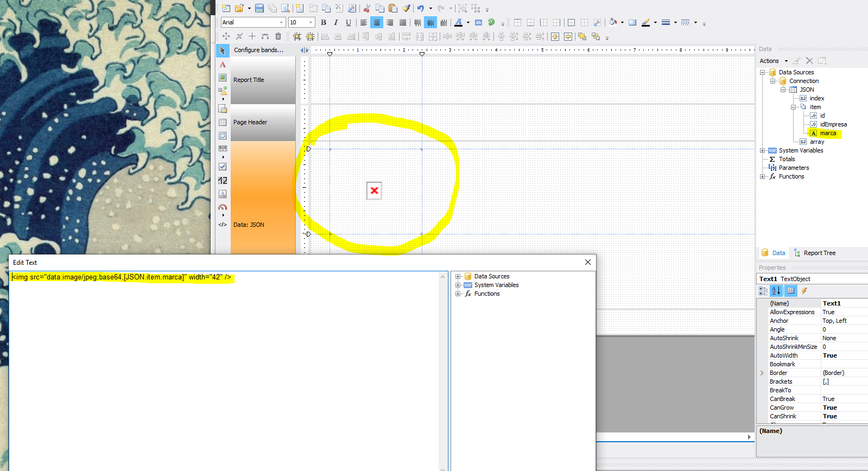
Task: Click in the Edit Text expression editor
Action: [x=224, y=371]
